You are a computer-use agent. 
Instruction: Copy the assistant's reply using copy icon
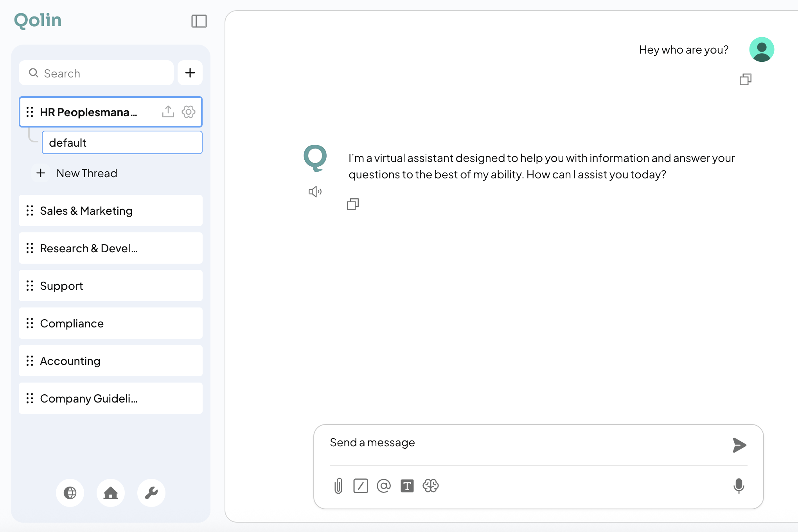[x=353, y=204]
